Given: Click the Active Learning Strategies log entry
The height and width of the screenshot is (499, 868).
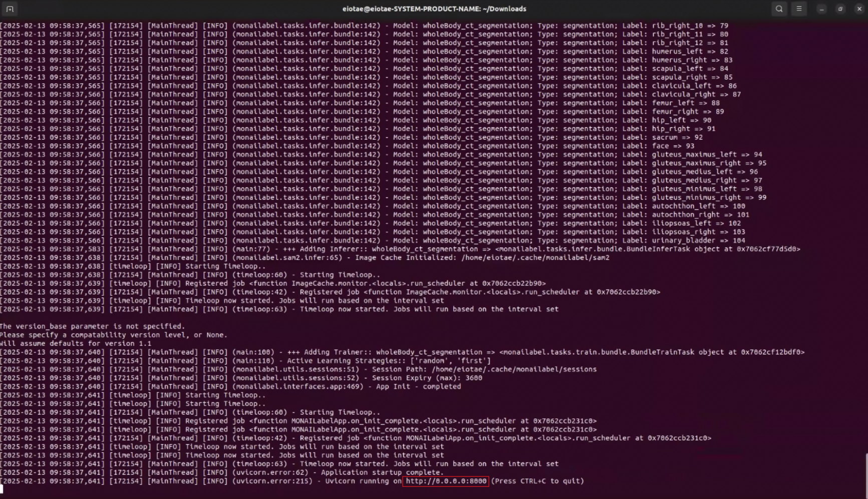Looking at the screenshot, I should pyautogui.click(x=389, y=361).
